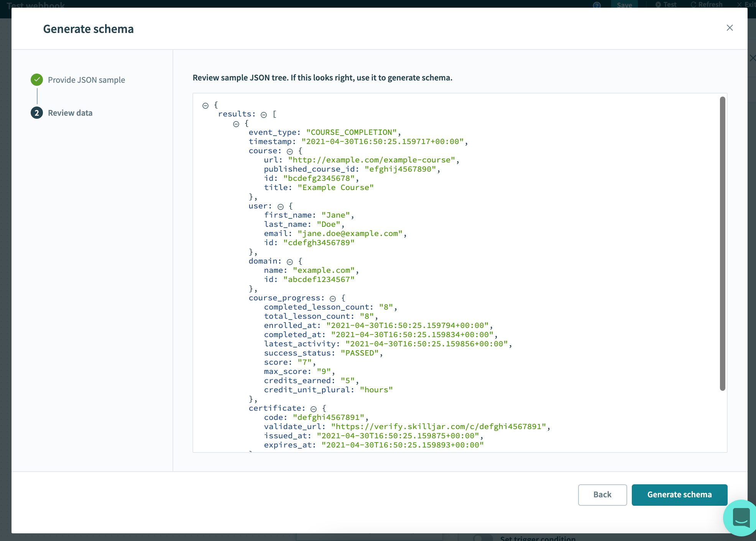Screen dimensions: 756x541
Task: Collapse the course_progress object node
Action: 333,298
